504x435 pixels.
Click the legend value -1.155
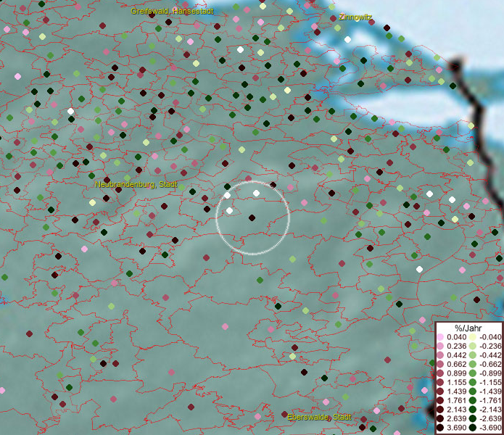point(490,382)
